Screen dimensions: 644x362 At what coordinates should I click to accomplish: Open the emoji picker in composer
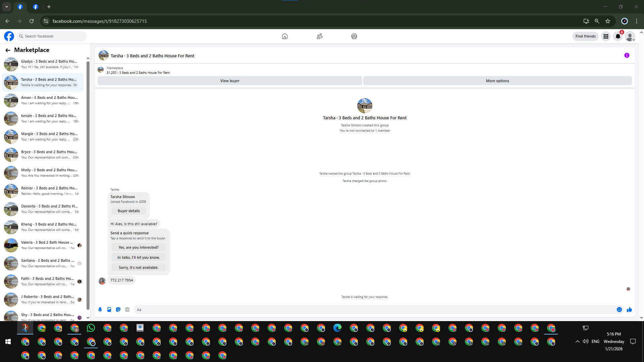point(619,310)
